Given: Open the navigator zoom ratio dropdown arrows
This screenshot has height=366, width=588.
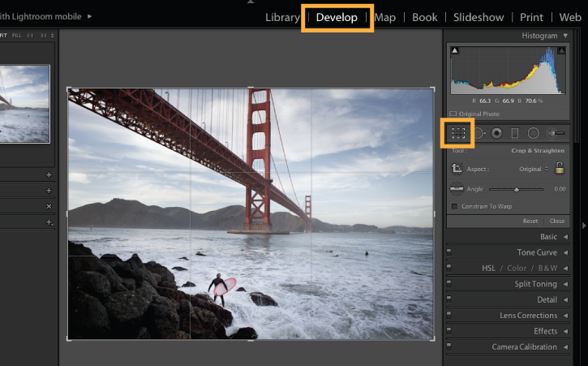Looking at the screenshot, I should [x=53, y=36].
